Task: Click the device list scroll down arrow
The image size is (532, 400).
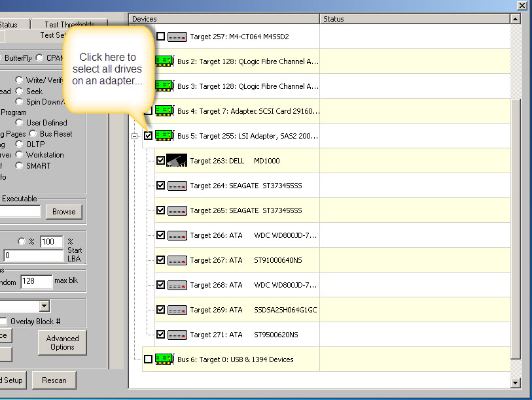Action: point(516,383)
